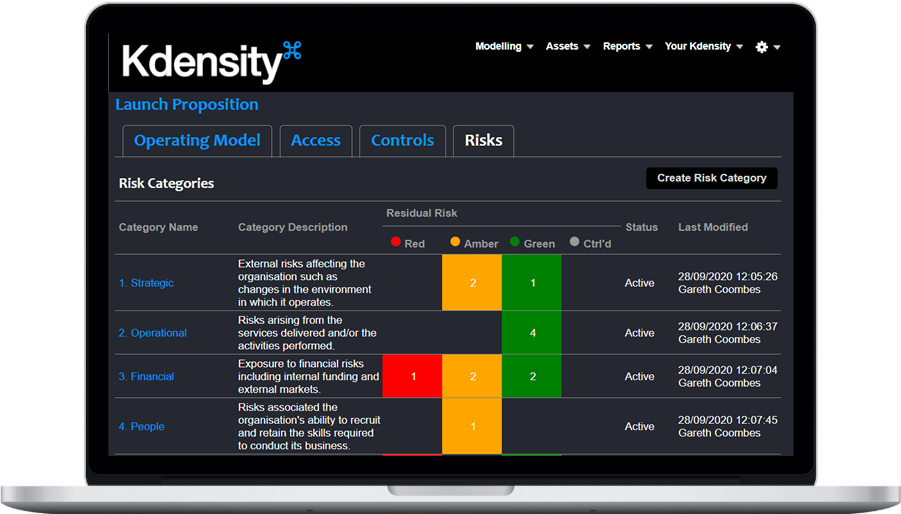
Task: Click Active status in Financial row
Action: click(x=640, y=377)
